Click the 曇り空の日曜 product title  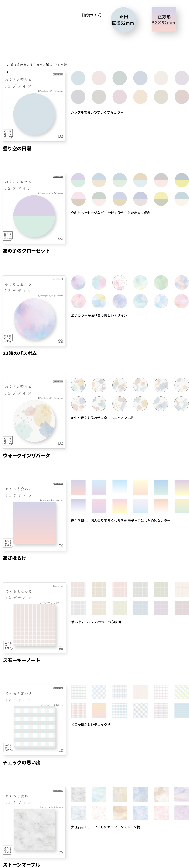click(17, 149)
